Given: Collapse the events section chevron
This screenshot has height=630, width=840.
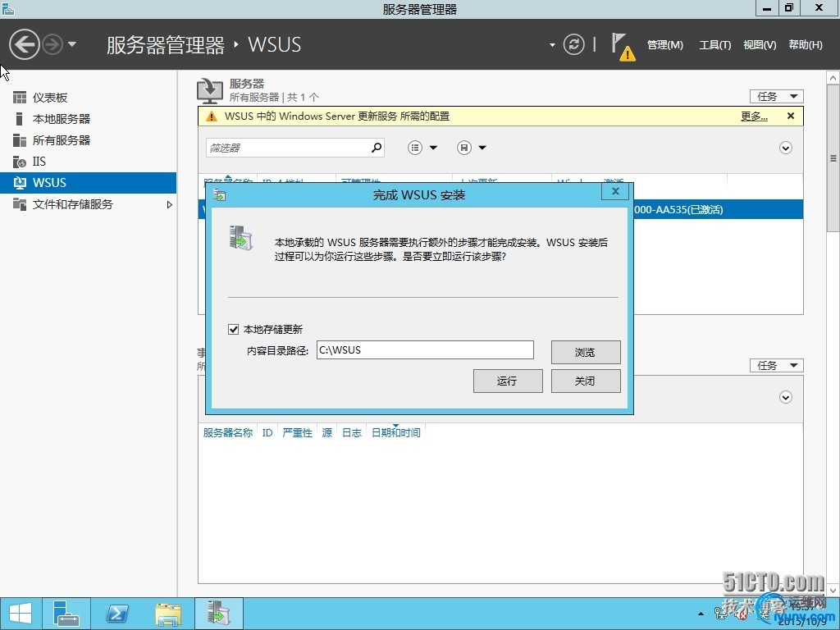Looking at the screenshot, I should pyautogui.click(x=785, y=398).
